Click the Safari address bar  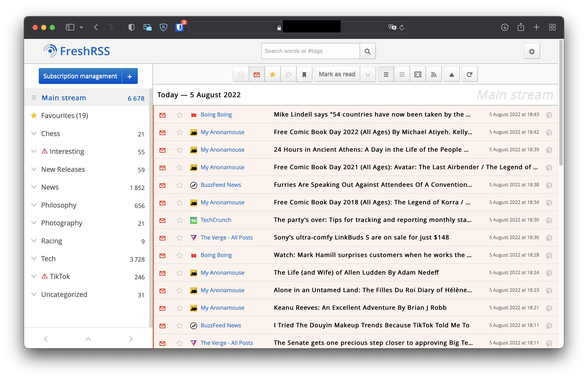tap(298, 27)
